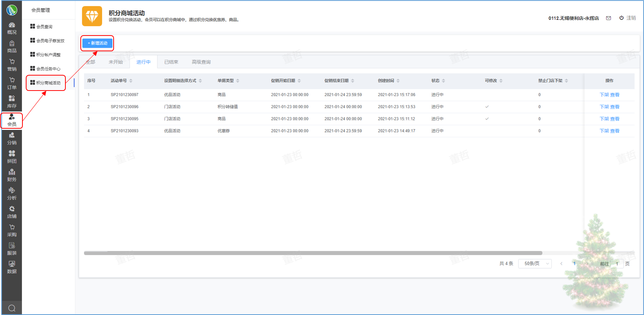Click 查看 for activity SP2101230095

click(x=615, y=119)
